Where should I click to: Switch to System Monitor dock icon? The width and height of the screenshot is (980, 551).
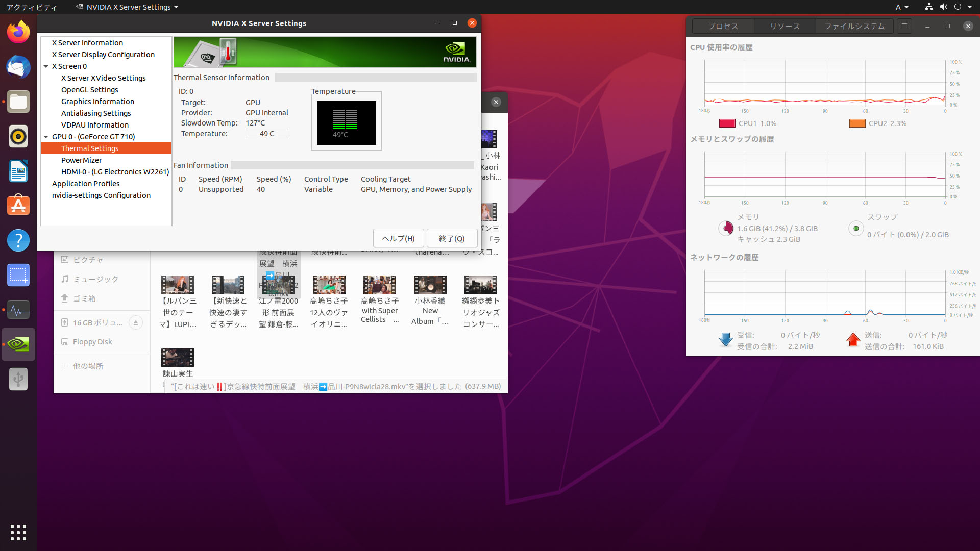(18, 310)
